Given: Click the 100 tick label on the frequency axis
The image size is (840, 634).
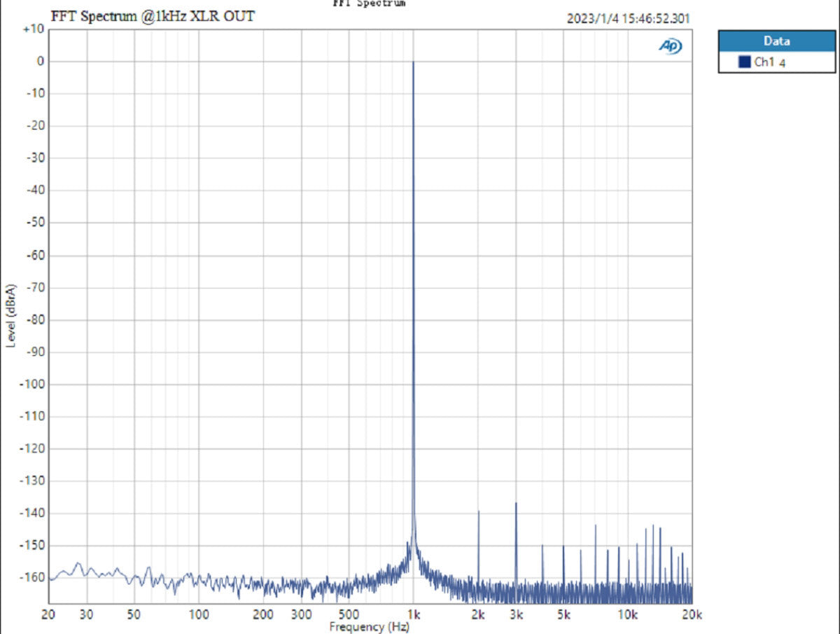Looking at the screenshot, I should click(x=199, y=614).
